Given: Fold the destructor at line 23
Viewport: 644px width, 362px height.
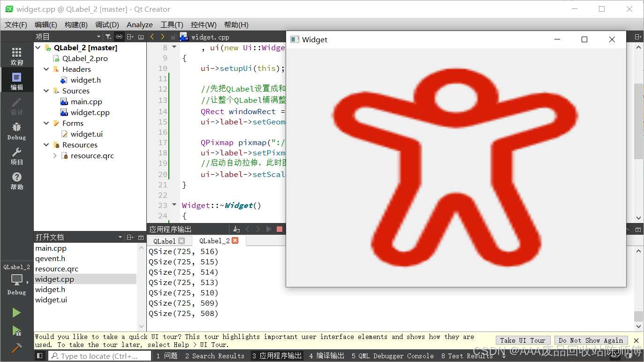Looking at the screenshot, I should [174, 205].
